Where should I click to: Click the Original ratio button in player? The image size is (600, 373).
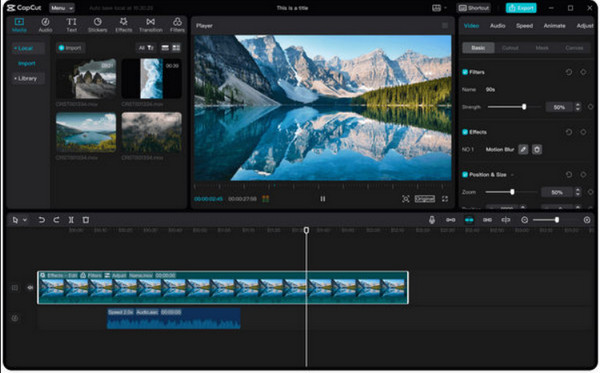pos(424,199)
